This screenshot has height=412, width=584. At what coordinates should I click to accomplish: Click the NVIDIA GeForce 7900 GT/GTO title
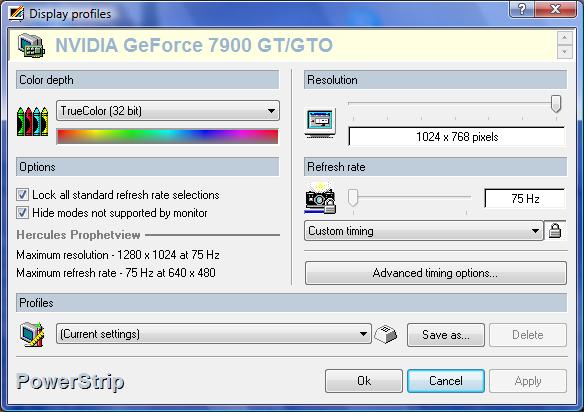coord(194,45)
